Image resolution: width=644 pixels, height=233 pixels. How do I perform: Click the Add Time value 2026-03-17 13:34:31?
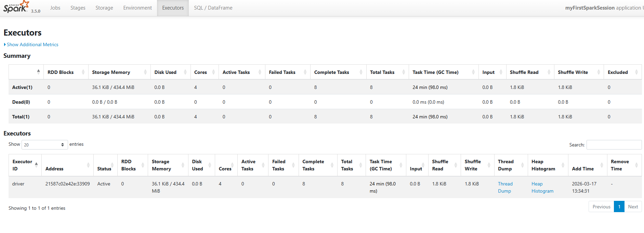click(x=584, y=187)
